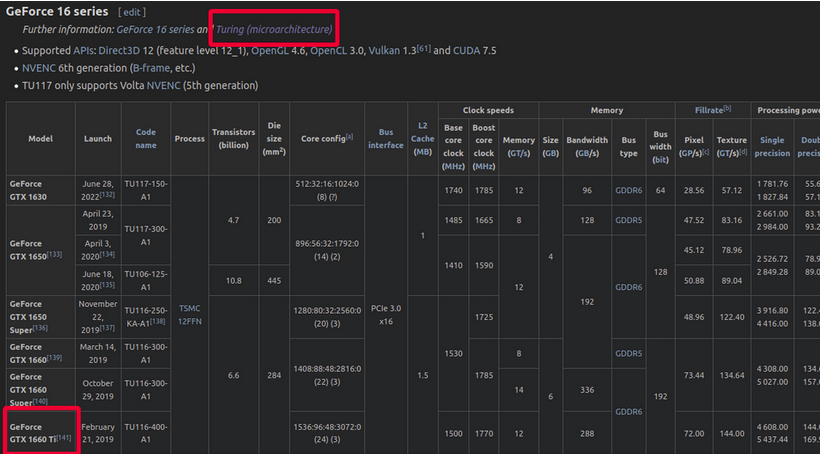Click the CUDA link

tap(466, 51)
